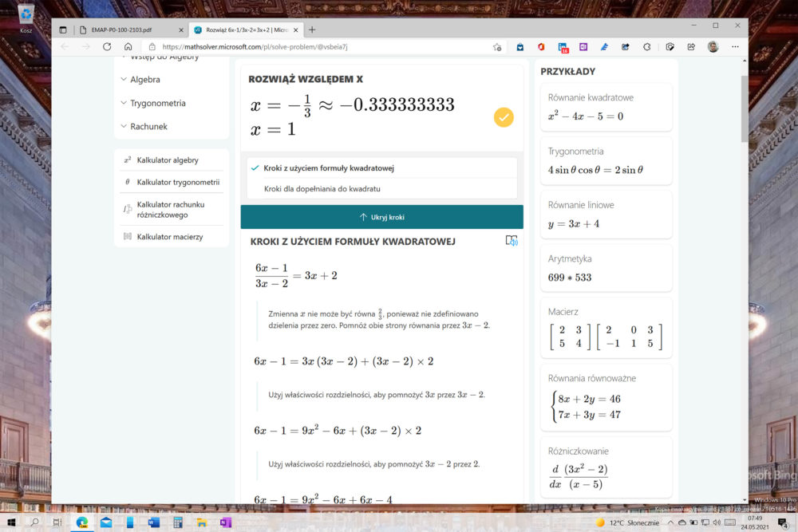Open Kalkulator algebry link

point(168,160)
